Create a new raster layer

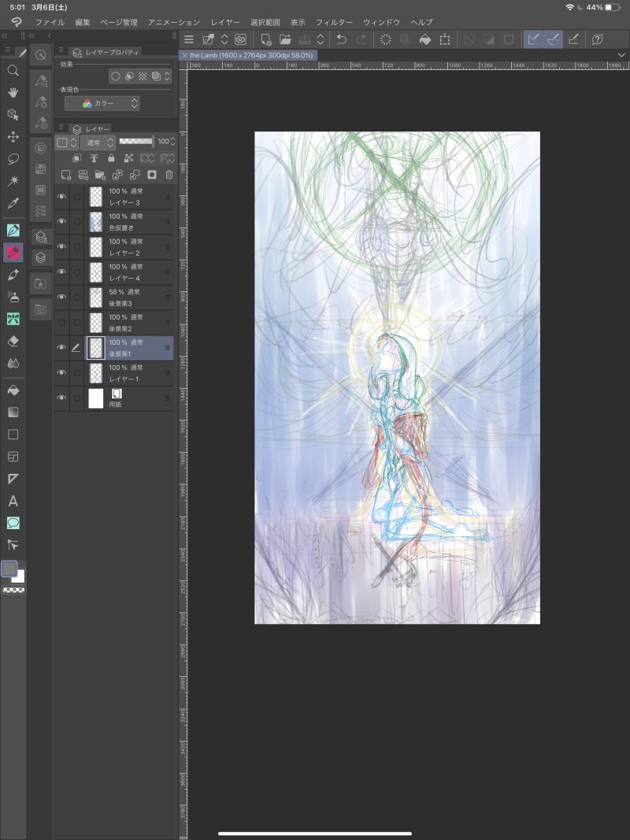pyautogui.click(x=66, y=175)
